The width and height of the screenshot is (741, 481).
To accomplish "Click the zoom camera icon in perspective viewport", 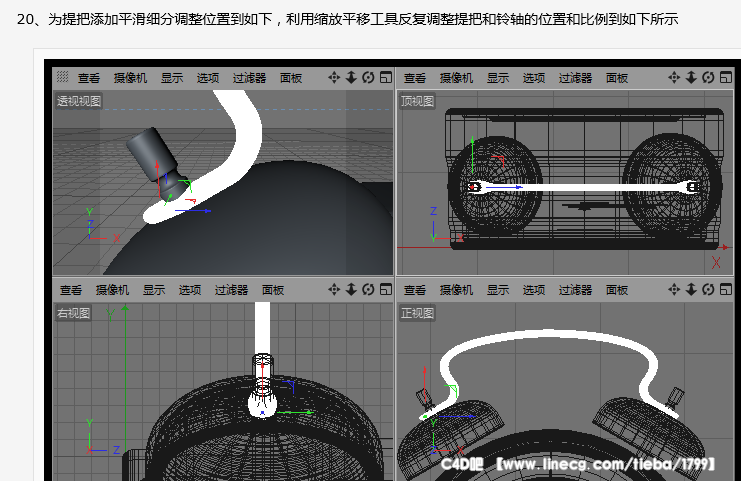I will coord(351,77).
